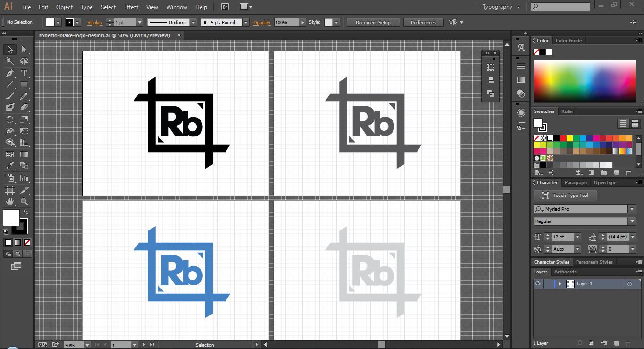Select the Gradient tool

pyautogui.click(x=24, y=154)
